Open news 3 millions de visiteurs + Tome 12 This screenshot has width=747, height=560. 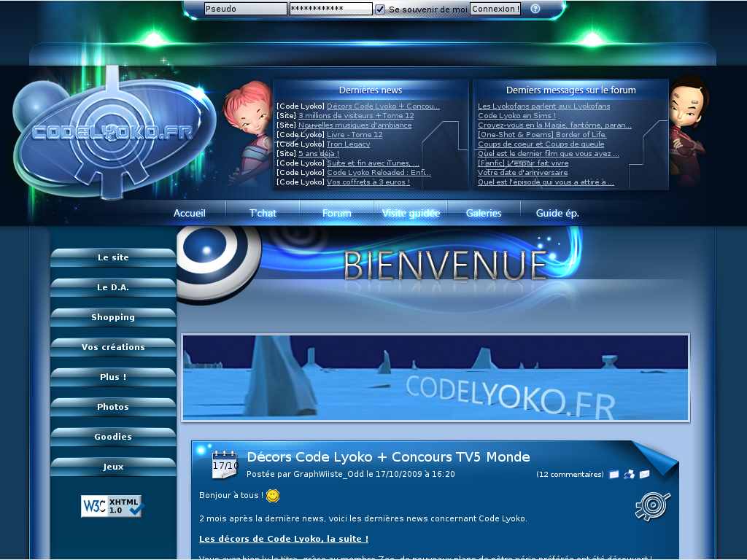356,116
